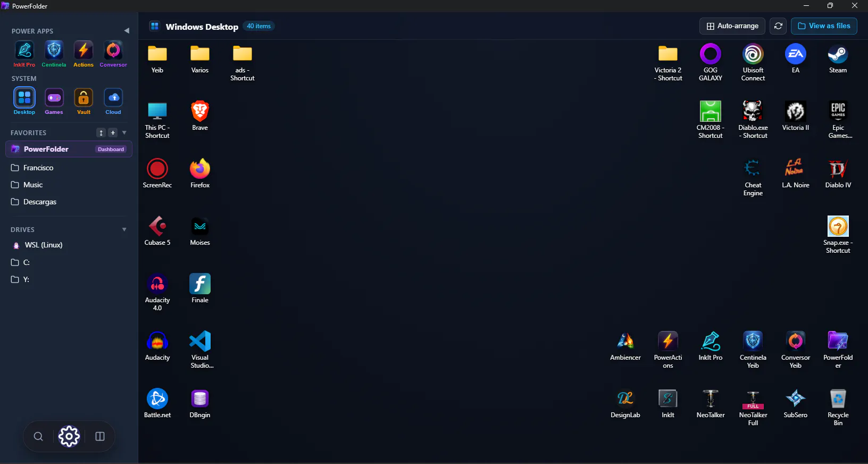This screenshot has width=868, height=464.
Task: Select the Moises icon
Action: pyautogui.click(x=200, y=231)
